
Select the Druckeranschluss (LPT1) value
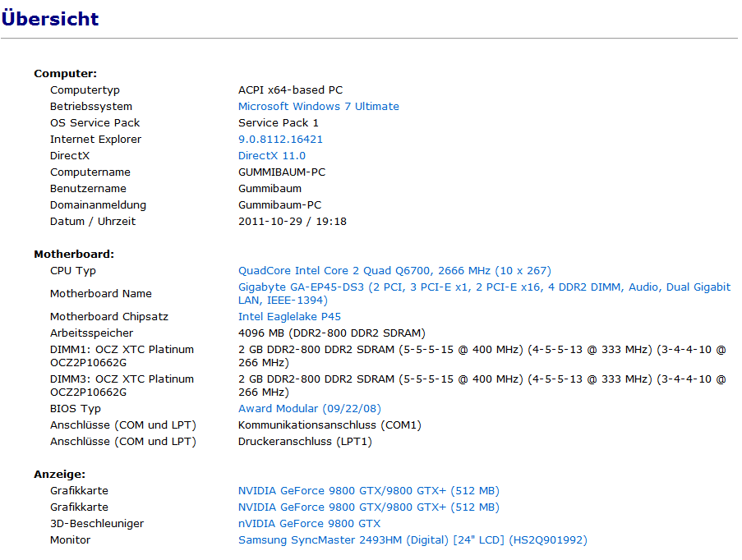pos(305,442)
